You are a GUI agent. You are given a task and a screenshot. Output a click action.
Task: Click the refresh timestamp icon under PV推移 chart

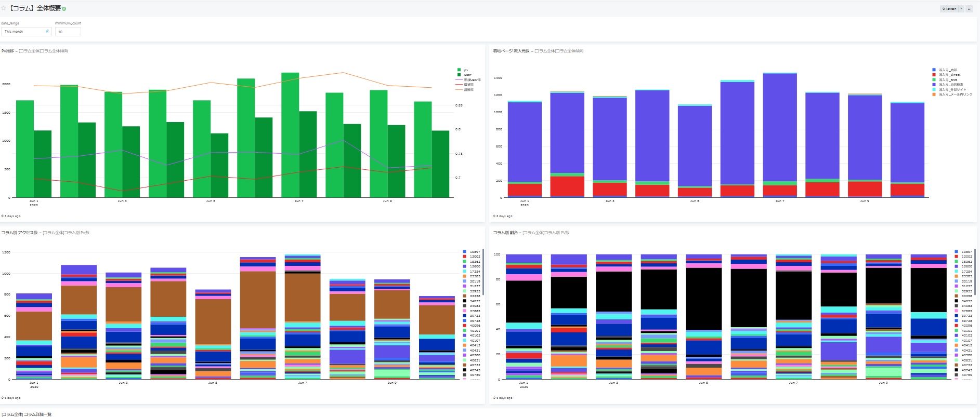point(3,216)
